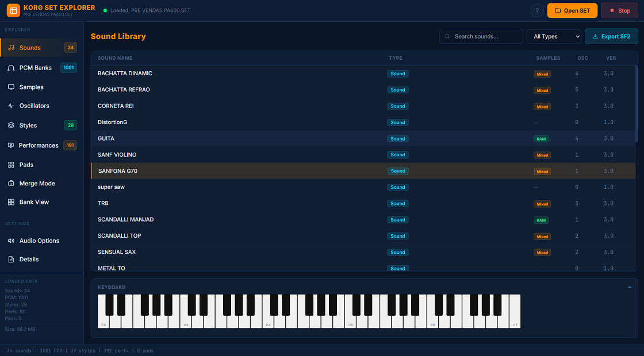Click the Korg Set Explorer logo icon
Screen dimensions: 644x356
click(x=13, y=10)
